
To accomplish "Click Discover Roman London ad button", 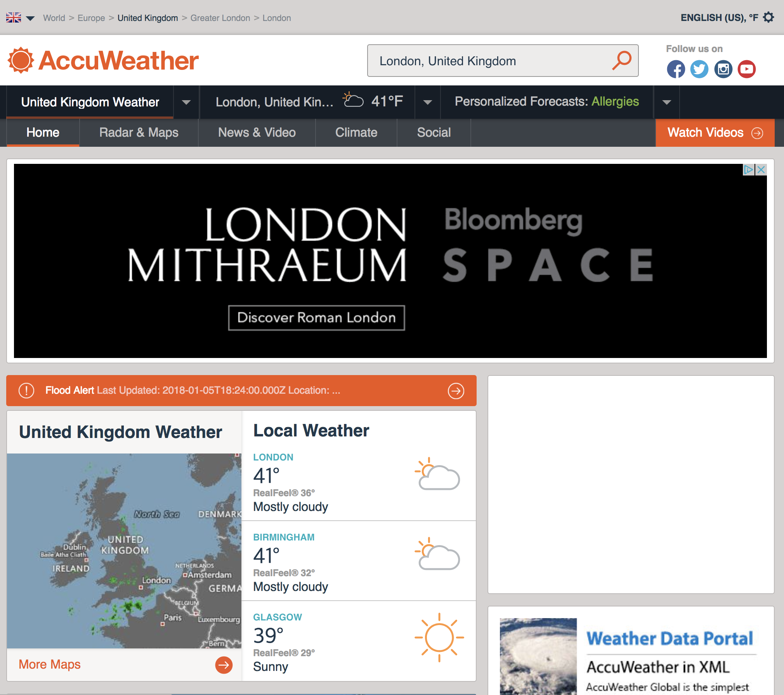I will tap(316, 318).
